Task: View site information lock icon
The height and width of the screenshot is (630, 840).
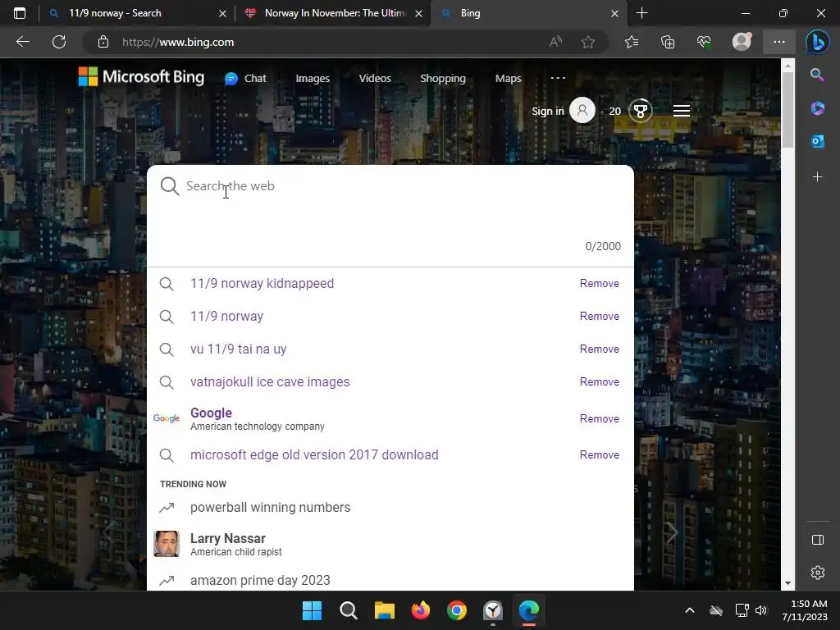Action: pos(103,42)
